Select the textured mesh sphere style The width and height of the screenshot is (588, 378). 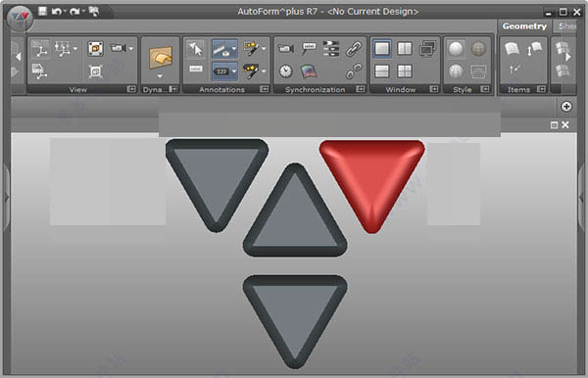(478, 49)
